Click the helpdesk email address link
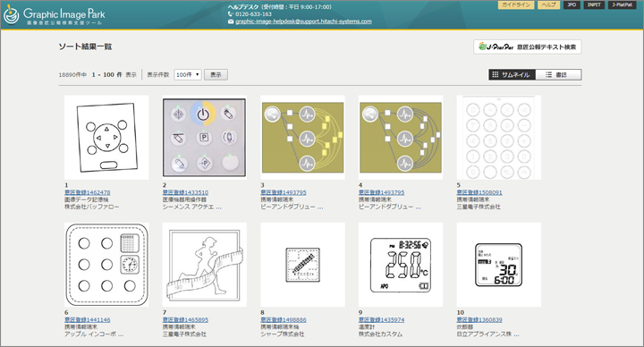Viewport: 644px width, 347px height. [303, 21]
